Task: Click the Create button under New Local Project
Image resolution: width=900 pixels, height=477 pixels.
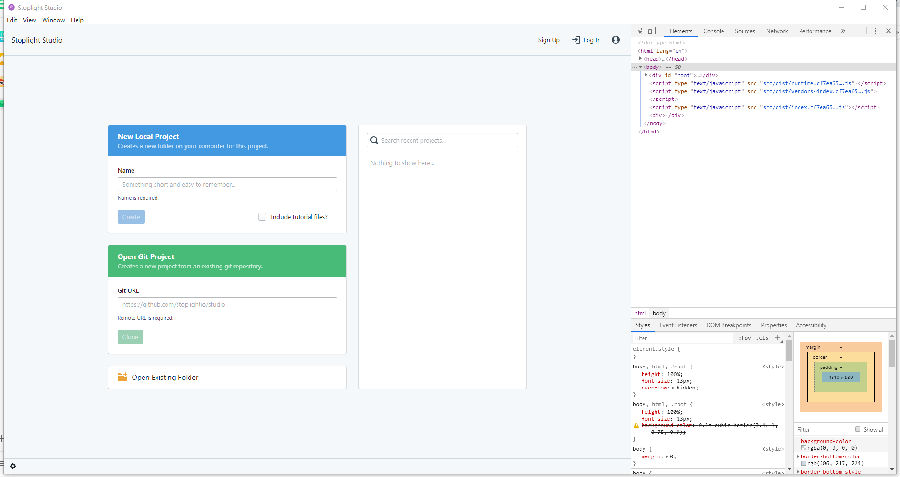Action: coord(131,217)
